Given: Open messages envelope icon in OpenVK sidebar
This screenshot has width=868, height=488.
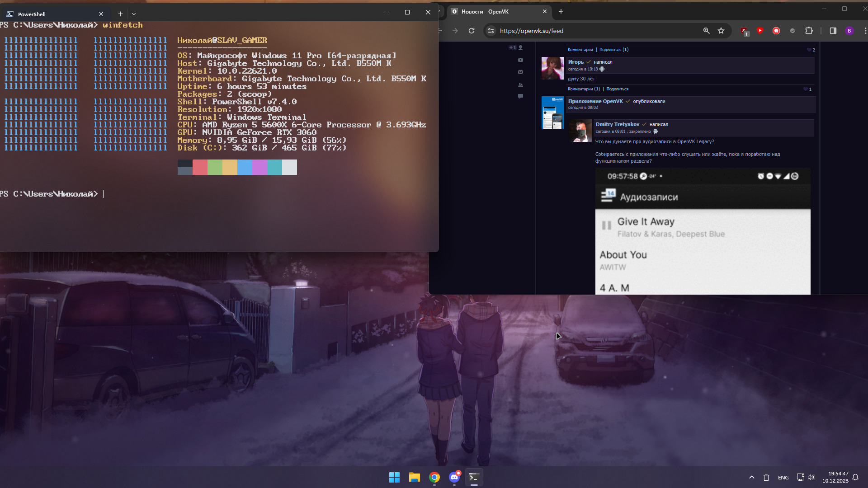Looking at the screenshot, I should coord(520,72).
